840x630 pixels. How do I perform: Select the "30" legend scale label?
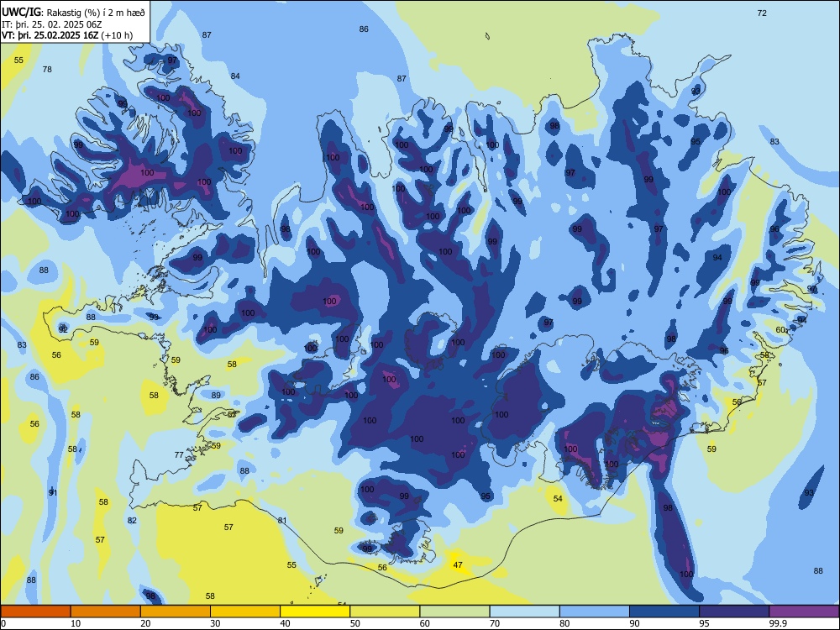215,623
